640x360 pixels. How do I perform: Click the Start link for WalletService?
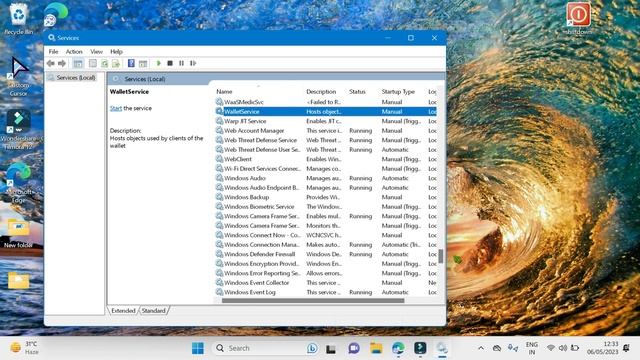point(116,108)
